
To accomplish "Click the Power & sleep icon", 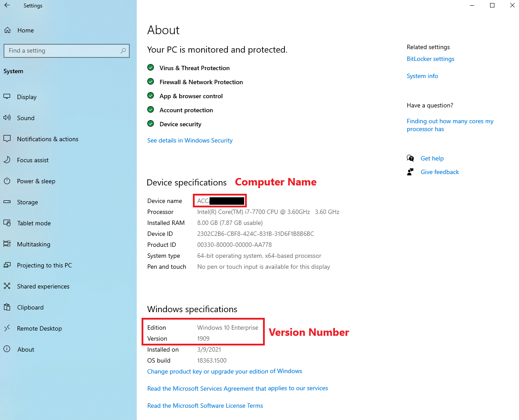I will point(7,181).
